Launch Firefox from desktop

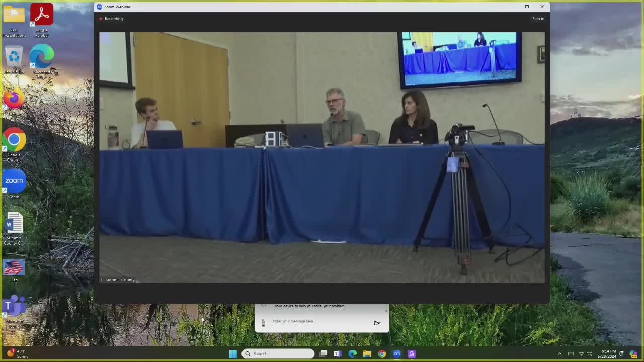tap(14, 99)
